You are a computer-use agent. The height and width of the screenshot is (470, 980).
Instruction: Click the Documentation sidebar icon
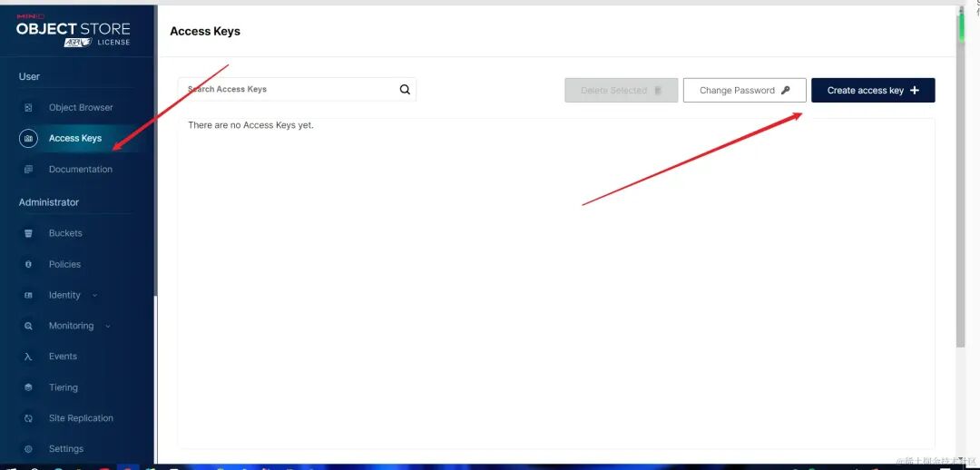tap(28, 170)
